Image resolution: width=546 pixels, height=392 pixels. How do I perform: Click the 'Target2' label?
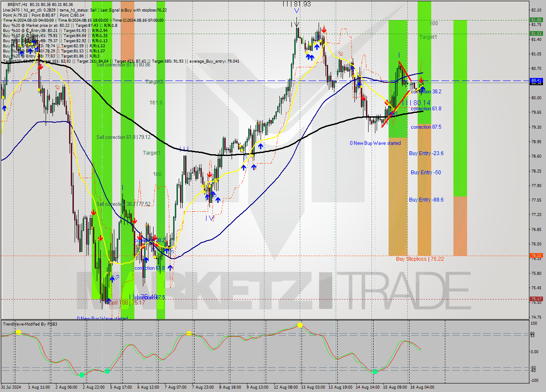point(154,81)
